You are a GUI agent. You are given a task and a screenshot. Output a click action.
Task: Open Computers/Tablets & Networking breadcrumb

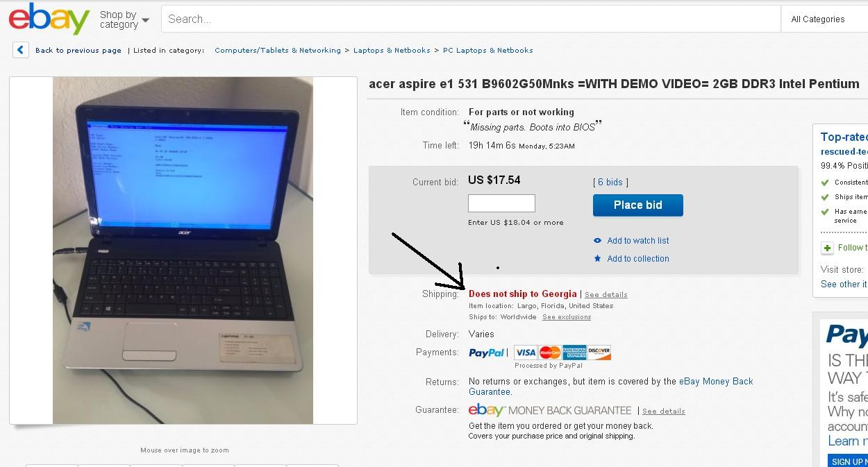click(x=278, y=51)
